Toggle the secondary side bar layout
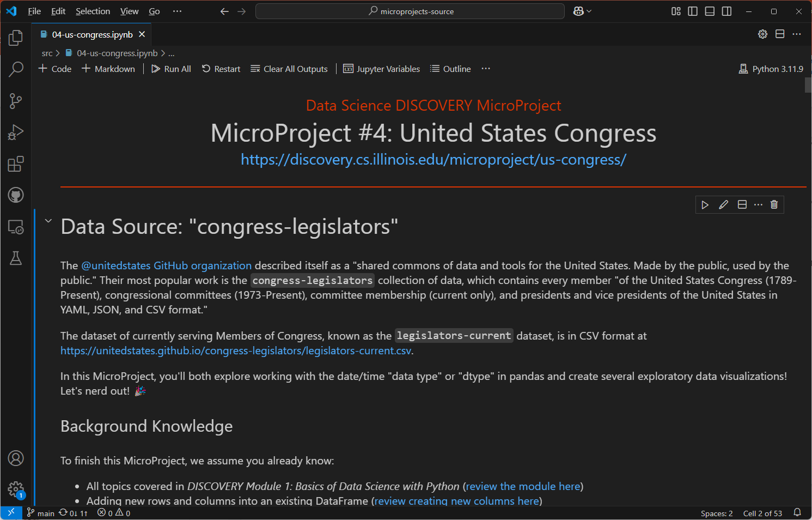Image resolution: width=812 pixels, height=520 pixels. tap(726, 11)
